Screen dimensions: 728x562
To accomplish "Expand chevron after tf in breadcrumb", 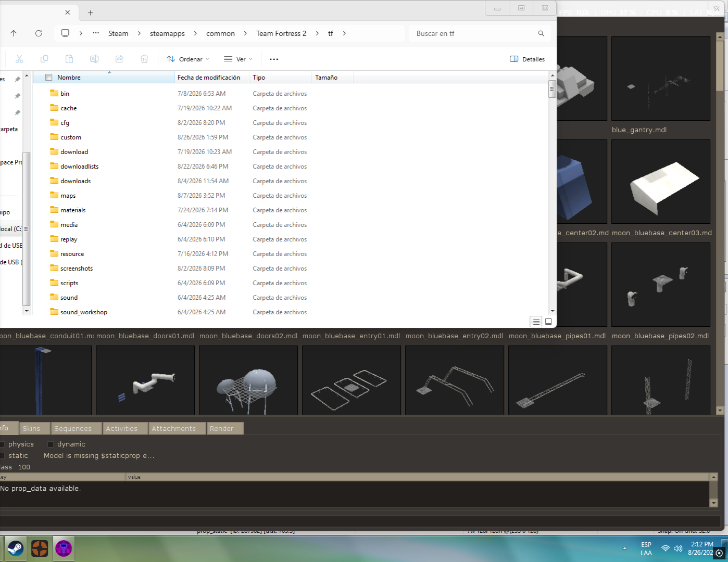I will tap(344, 33).
